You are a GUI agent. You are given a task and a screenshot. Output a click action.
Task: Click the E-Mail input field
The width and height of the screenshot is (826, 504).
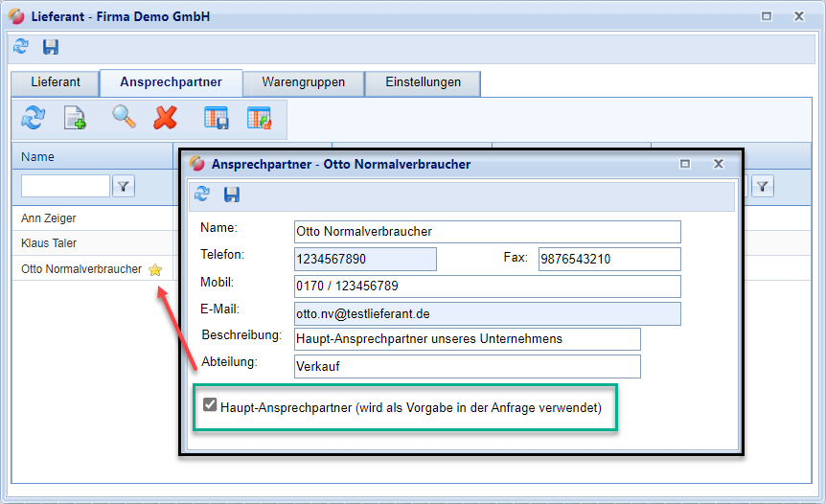[x=487, y=314]
